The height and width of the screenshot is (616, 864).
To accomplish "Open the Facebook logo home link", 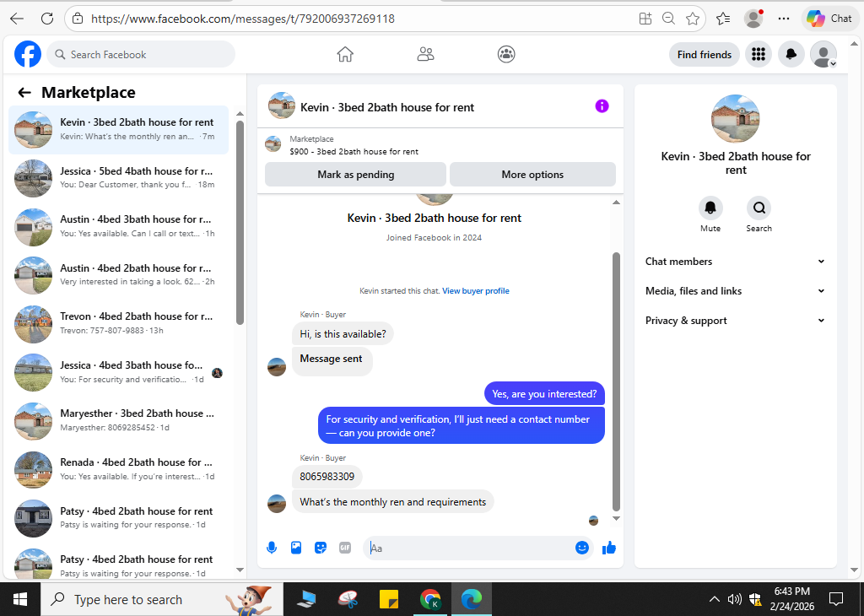I will (28, 55).
